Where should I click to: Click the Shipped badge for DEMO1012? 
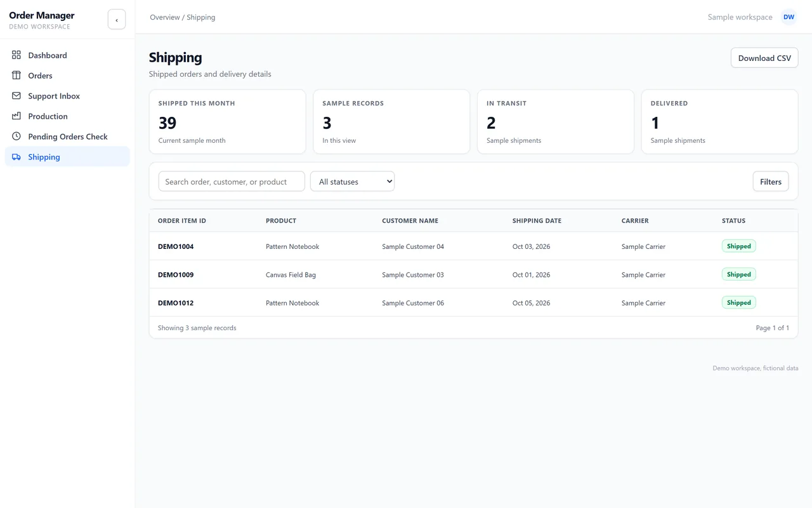tap(738, 303)
